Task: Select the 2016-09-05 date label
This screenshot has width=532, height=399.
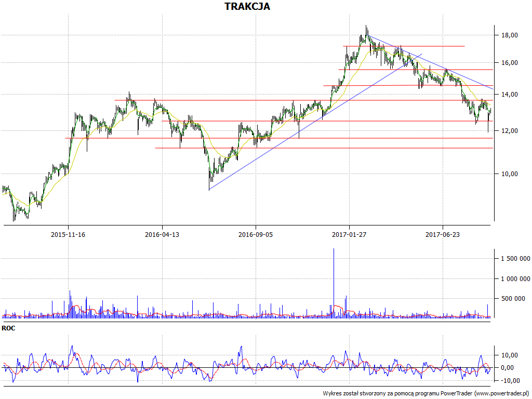Action: 256,234
